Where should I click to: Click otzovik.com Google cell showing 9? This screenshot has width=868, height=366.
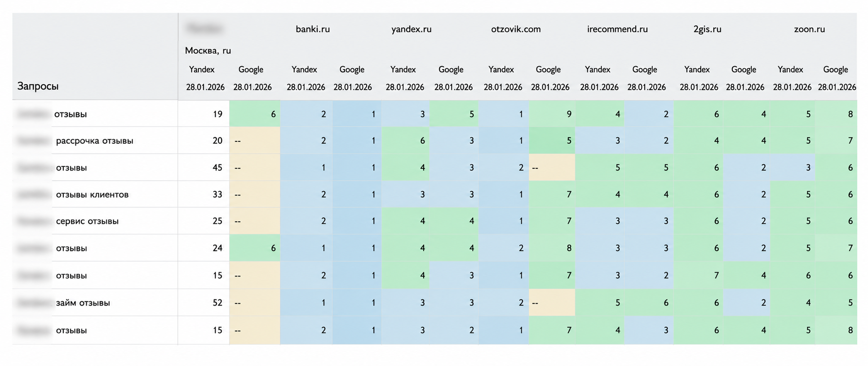point(552,114)
